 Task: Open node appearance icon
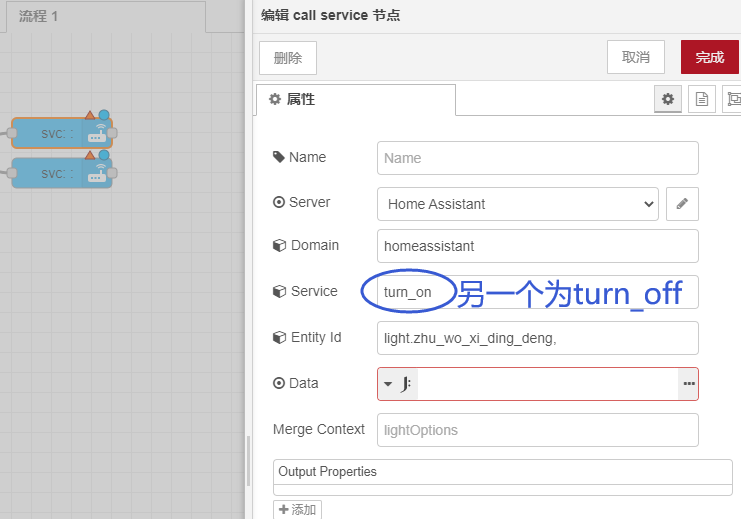point(732,99)
